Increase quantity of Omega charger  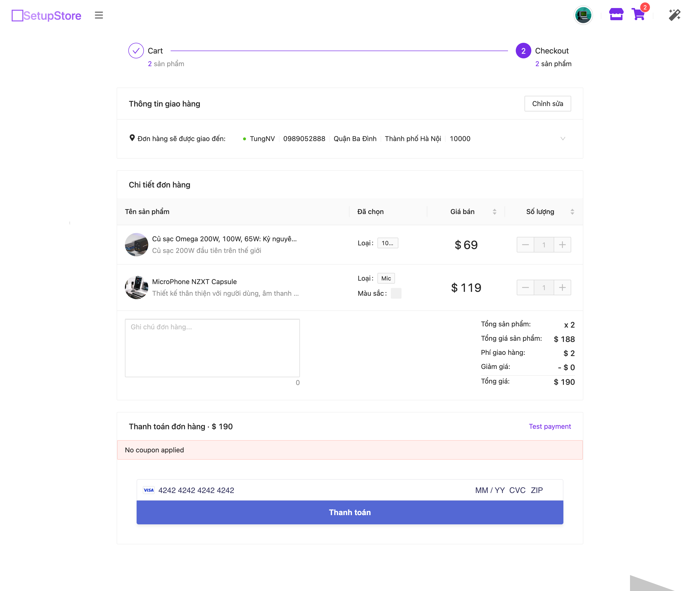coord(562,245)
